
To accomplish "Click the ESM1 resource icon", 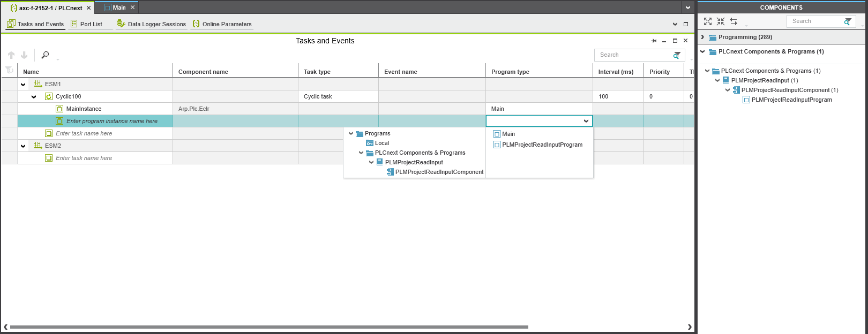I will [38, 84].
